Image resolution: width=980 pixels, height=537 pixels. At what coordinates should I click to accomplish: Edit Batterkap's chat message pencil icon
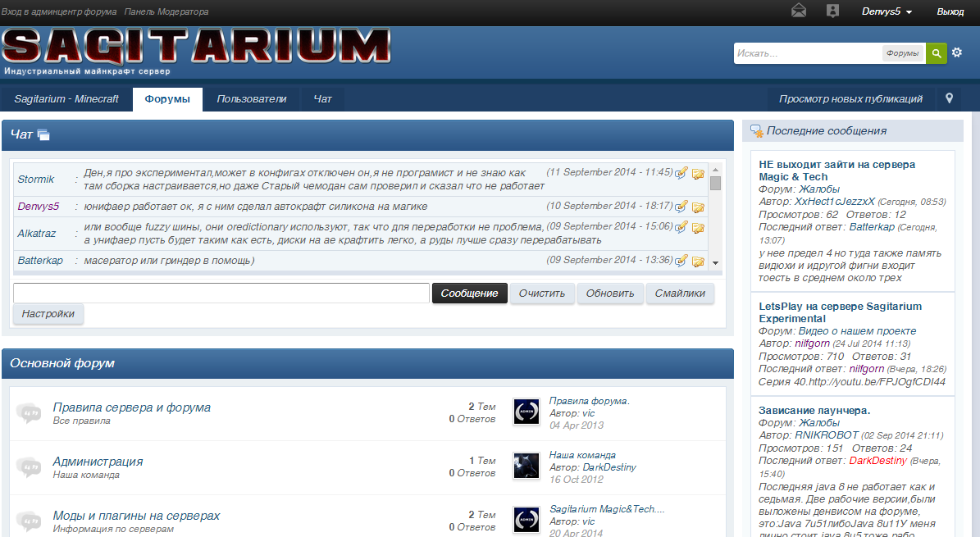[x=681, y=260]
